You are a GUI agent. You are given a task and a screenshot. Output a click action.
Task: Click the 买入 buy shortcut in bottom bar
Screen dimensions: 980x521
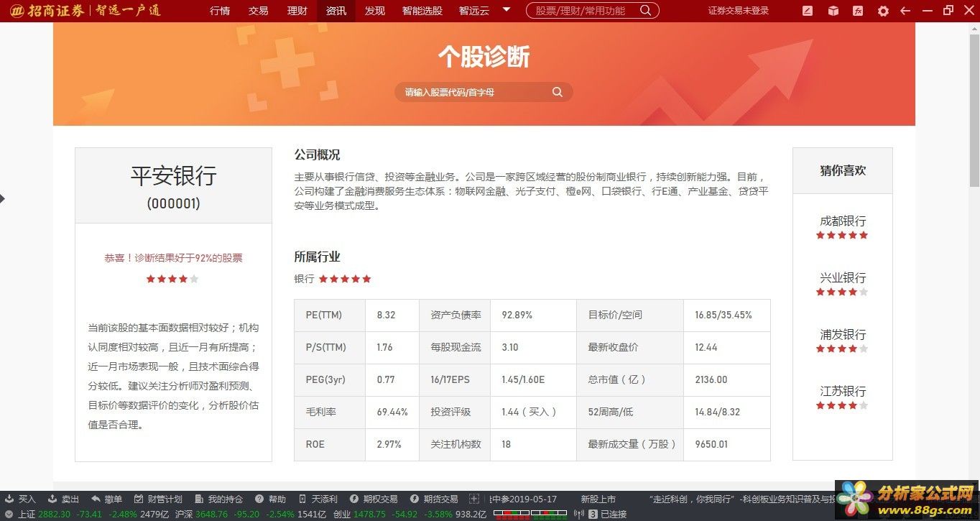pos(20,499)
